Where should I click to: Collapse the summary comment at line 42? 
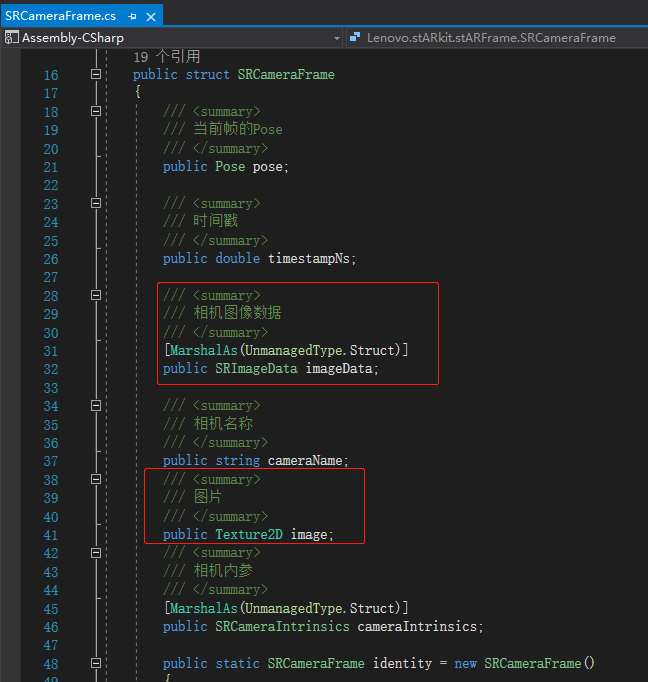96,553
